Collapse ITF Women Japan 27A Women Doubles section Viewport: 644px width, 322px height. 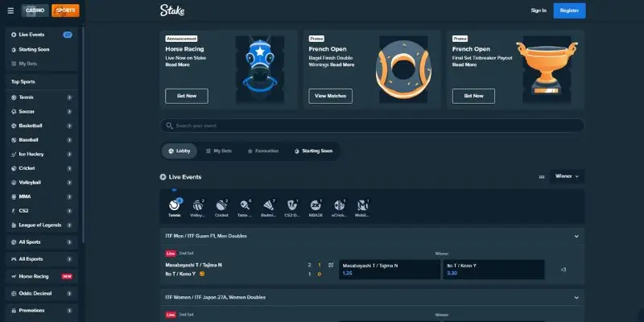(x=576, y=297)
